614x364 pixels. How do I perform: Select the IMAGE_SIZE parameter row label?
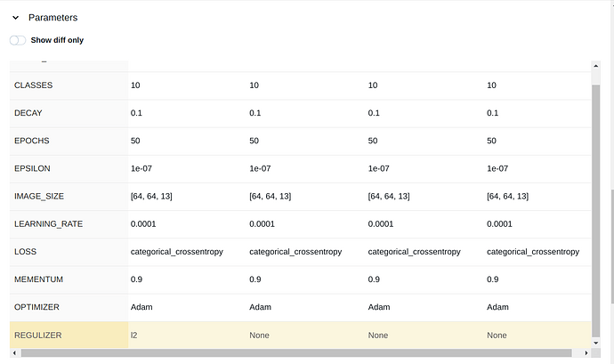[40, 196]
